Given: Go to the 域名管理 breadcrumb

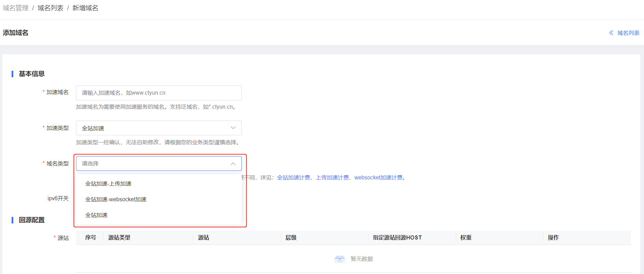Looking at the screenshot, I should (x=16, y=8).
